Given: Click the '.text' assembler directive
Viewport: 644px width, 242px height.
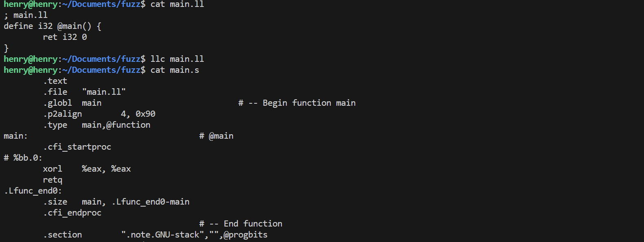Looking at the screenshot, I should click(x=55, y=81).
